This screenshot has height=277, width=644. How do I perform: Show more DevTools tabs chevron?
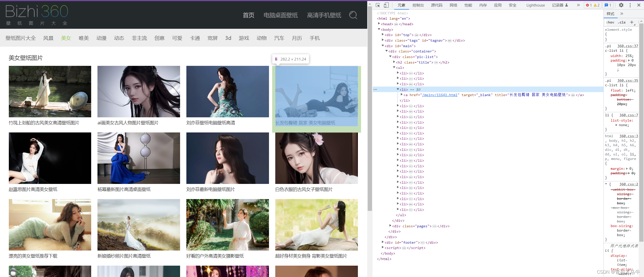click(x=578, y=5)
